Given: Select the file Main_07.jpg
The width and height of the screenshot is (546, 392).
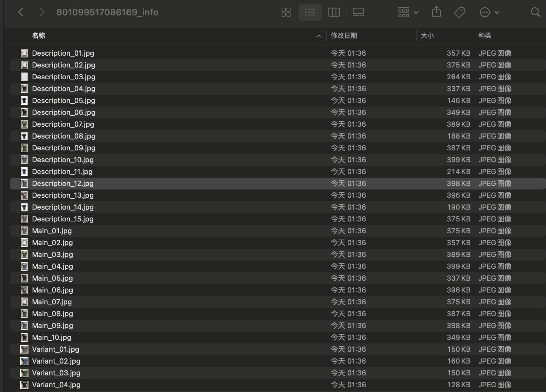Looking at the screenshot, I should [x=278, y=302].
